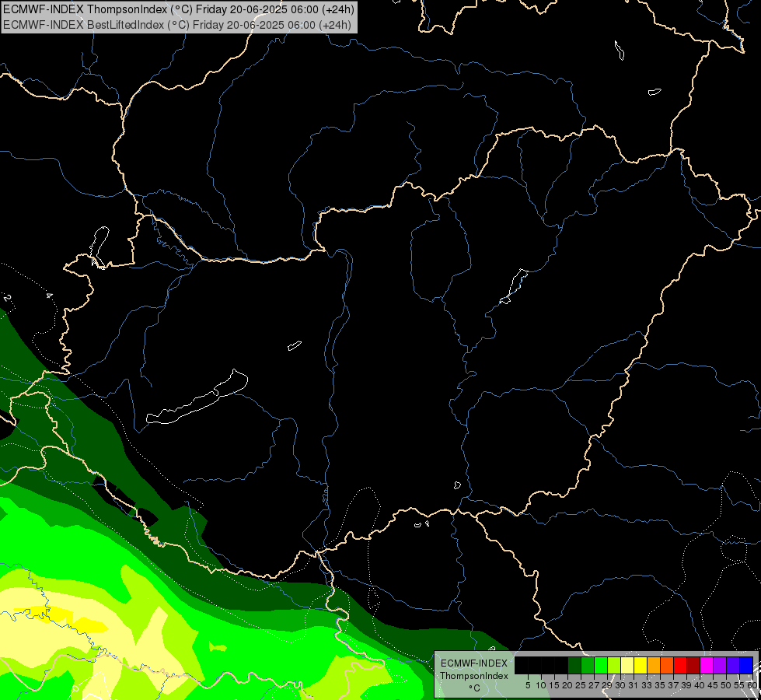This screenshot has width=761, height=700.
Task: Click the lime 29-30 legend swatch
Action: pos(614,665)
